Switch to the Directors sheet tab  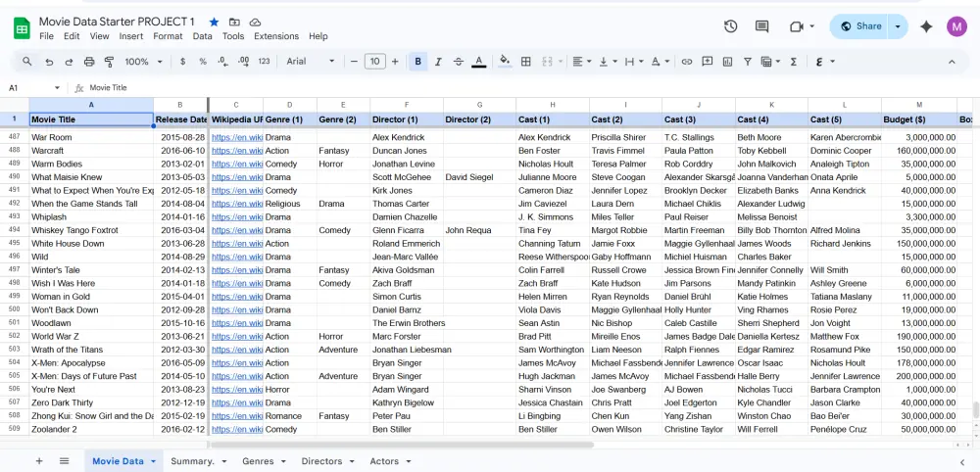(328, 461)
